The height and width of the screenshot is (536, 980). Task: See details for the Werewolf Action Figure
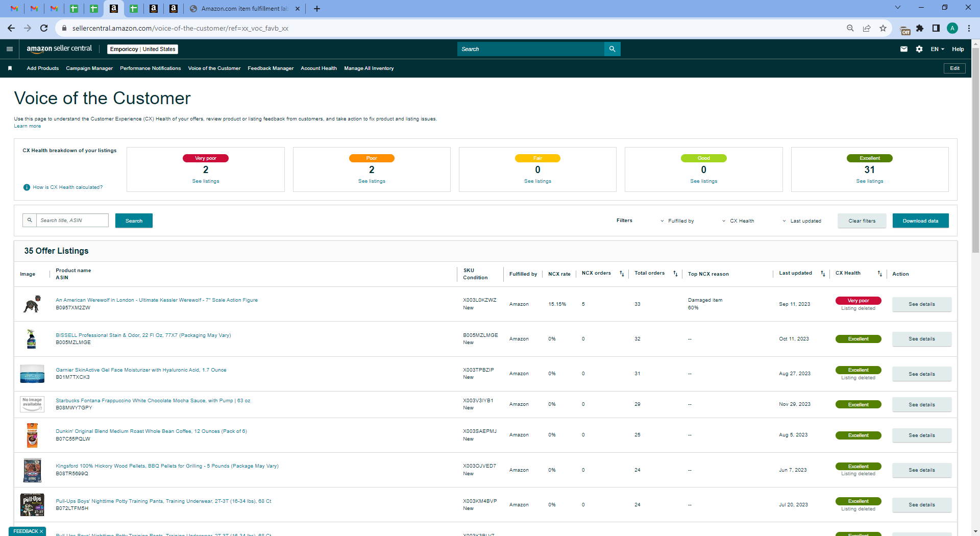[x=921, y=304]
